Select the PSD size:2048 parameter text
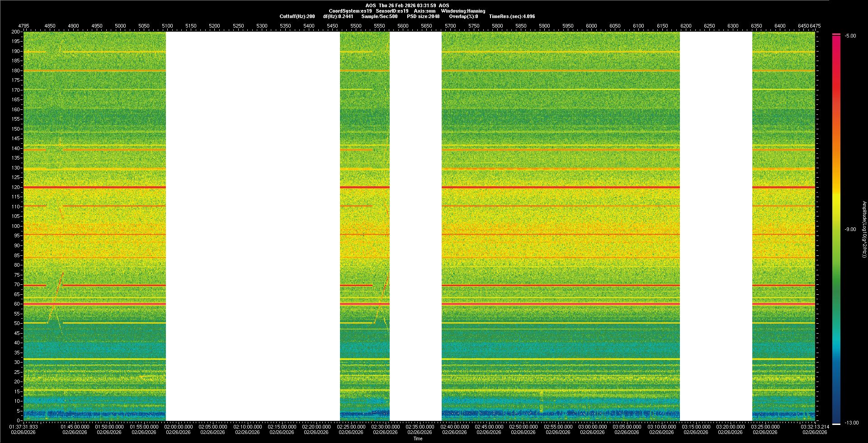Image resolution: width=868 pixels, height=443 pixels. pos(423,16)
